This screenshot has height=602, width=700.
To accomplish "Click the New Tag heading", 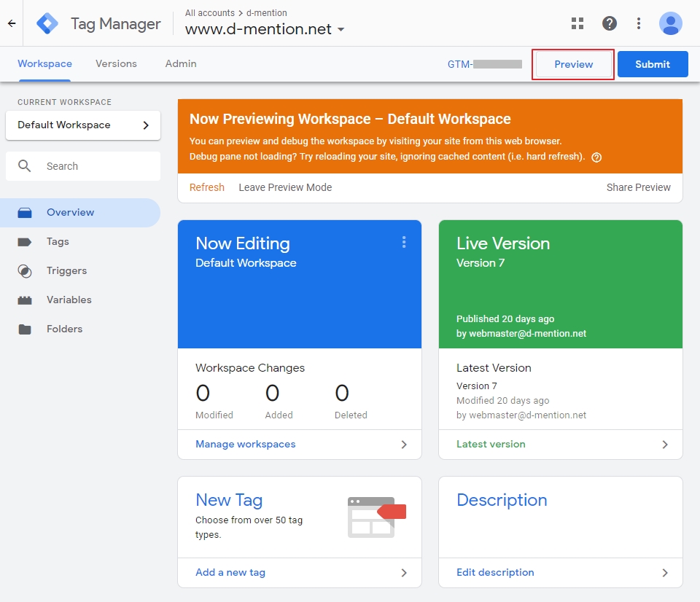I will pos(229,500).
